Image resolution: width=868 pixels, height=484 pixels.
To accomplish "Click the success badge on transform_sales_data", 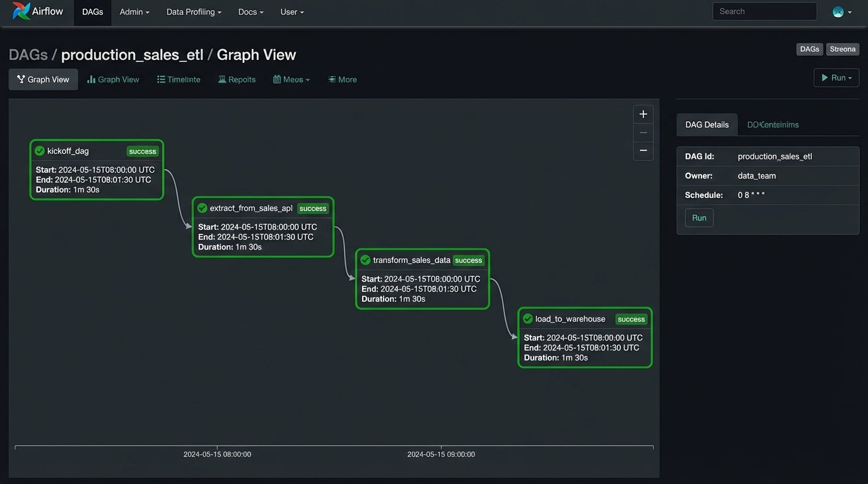I will [468, 260].
